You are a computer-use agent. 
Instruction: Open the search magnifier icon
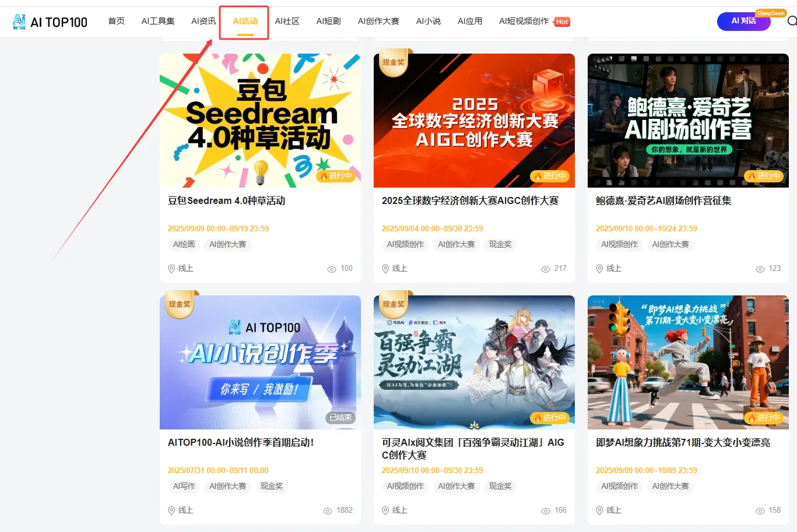pyautogui.click(x=792, y=22)
